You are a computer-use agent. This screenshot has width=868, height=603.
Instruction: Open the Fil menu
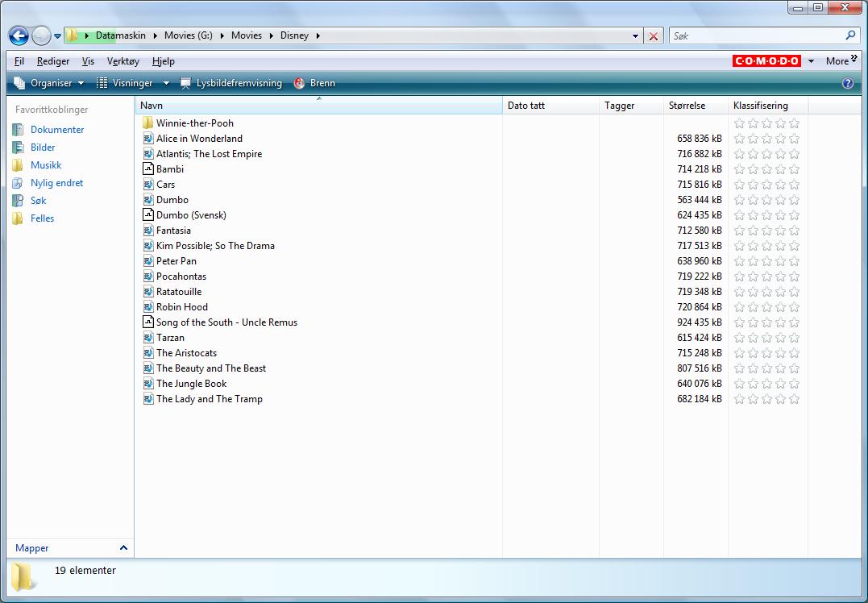point(19,61)
